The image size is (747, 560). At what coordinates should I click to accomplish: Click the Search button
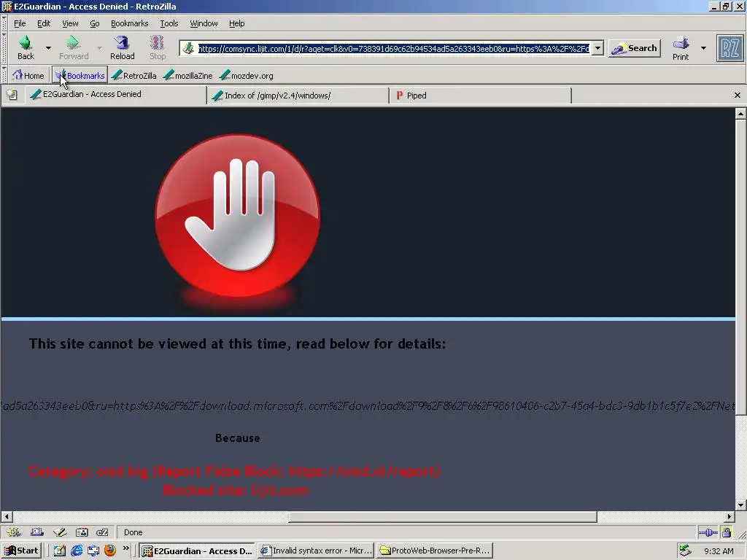635,48
